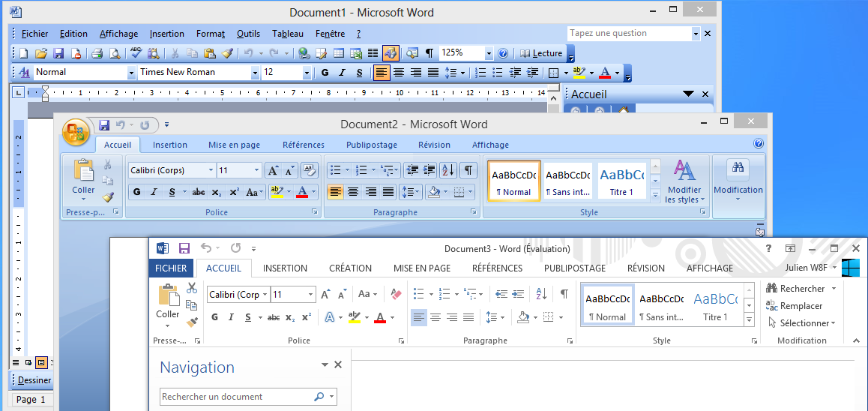868x411 pixels.
Task: Click Rechercher in Document3 Modification group
Action: pos(801,289)
